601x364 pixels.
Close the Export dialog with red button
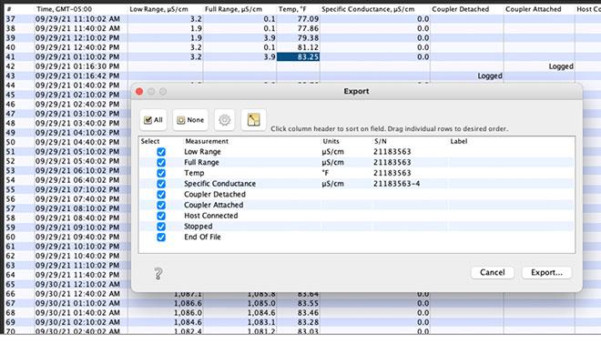pyautogui.click(x=139, y=92)
